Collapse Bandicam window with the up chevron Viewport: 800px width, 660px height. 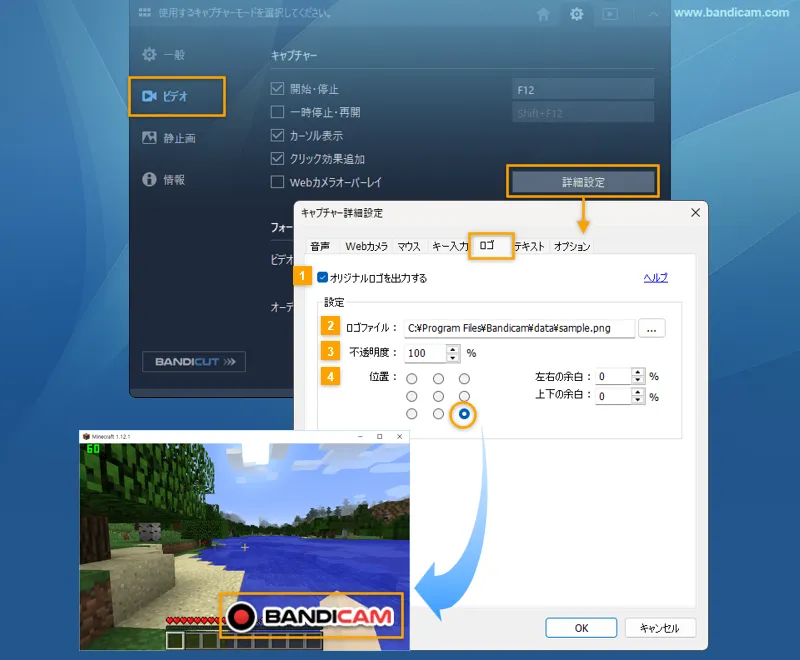tap(654, 14)
